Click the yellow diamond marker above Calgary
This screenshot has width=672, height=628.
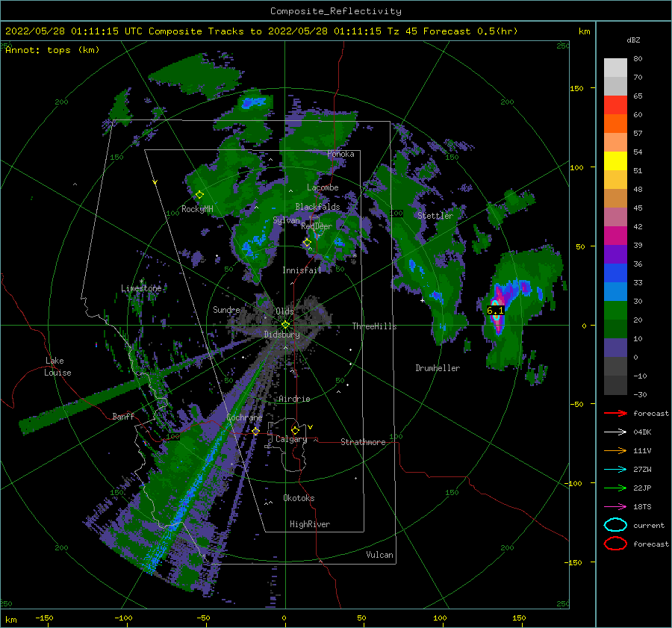295,430
